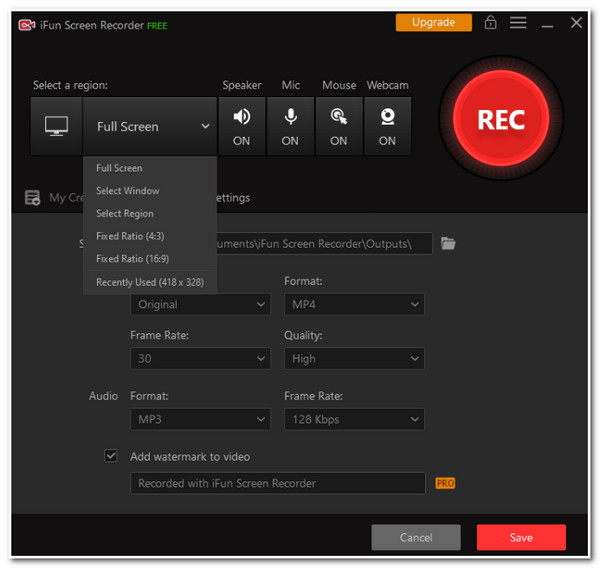The image size is (600, 568).
Task: Click the output path field
Action: (x=324, y=243)
